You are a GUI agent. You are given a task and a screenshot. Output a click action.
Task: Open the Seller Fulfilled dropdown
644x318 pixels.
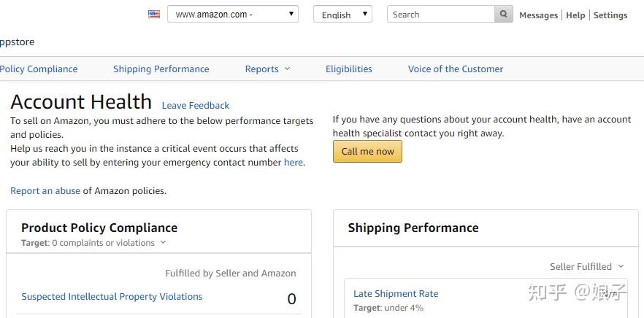point(587,266)
